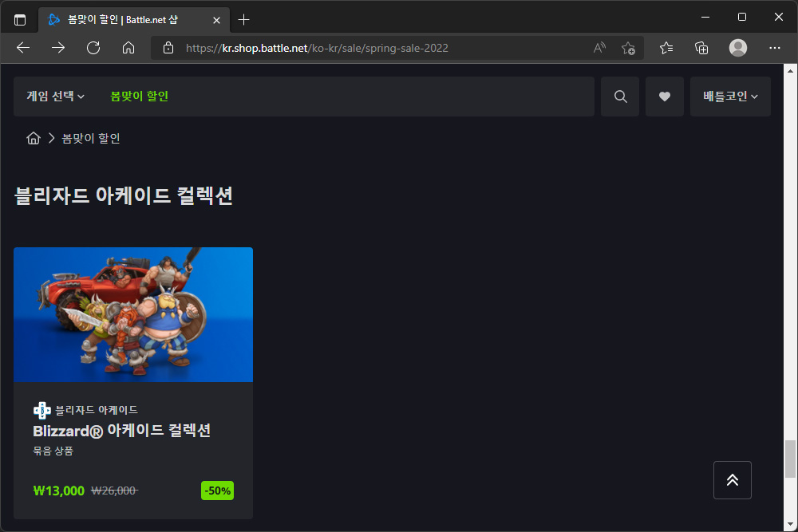This screenshot has width=798, height=532.
Task: Click the 묶음 상품 bundle label
Action: coord(53,451)
